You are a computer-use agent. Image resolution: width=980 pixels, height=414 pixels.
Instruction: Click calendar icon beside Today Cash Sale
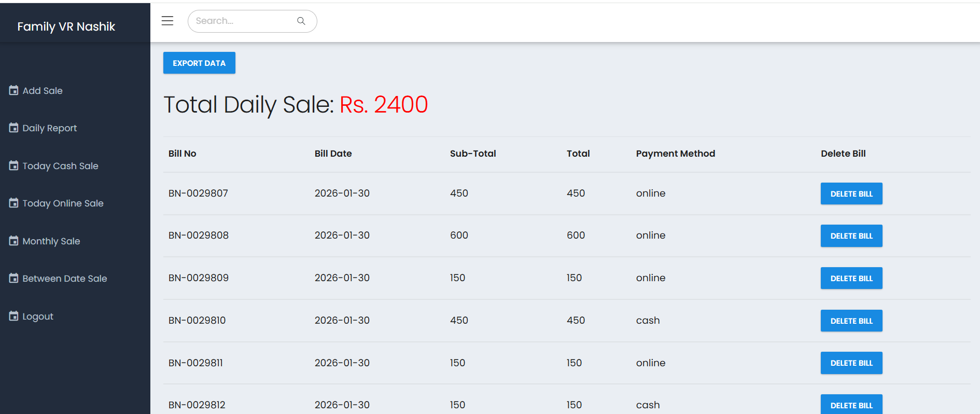click(14, 165)
